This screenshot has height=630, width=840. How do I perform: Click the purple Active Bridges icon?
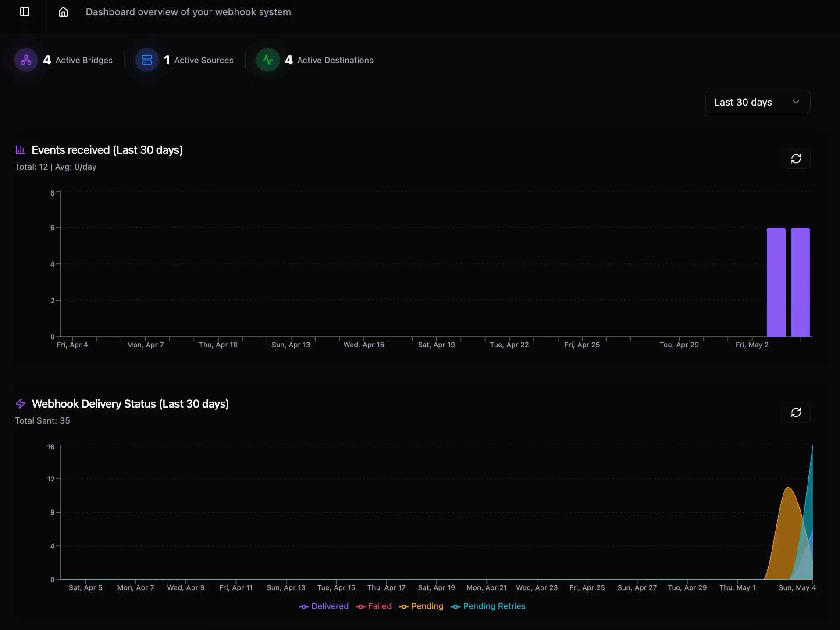26,60
